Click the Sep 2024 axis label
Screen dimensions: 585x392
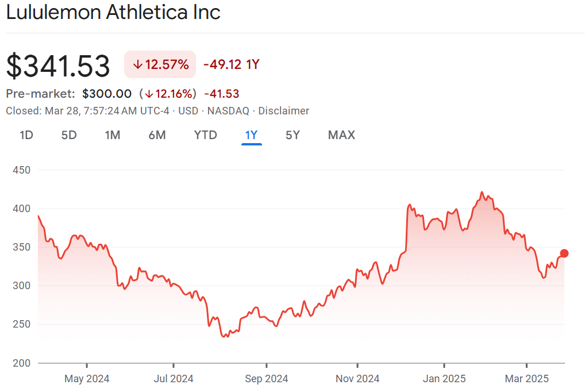coord(266,379)
